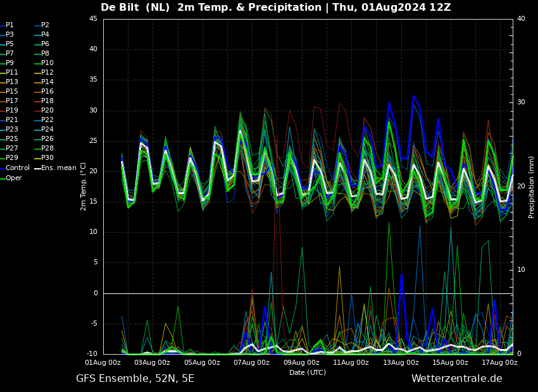538x392 pixels.
Task: Click the 40 precipitation axis value
Action: 521,18
